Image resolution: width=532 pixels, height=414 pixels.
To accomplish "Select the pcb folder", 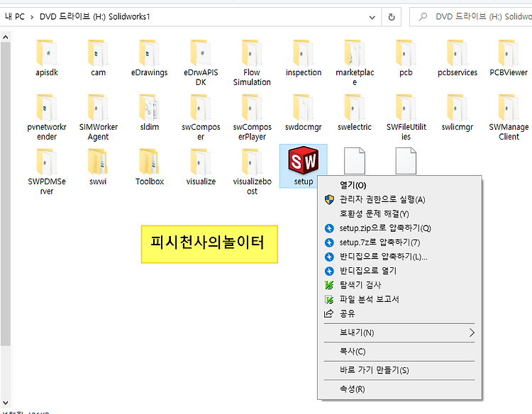I will click(x=406, y=58).
